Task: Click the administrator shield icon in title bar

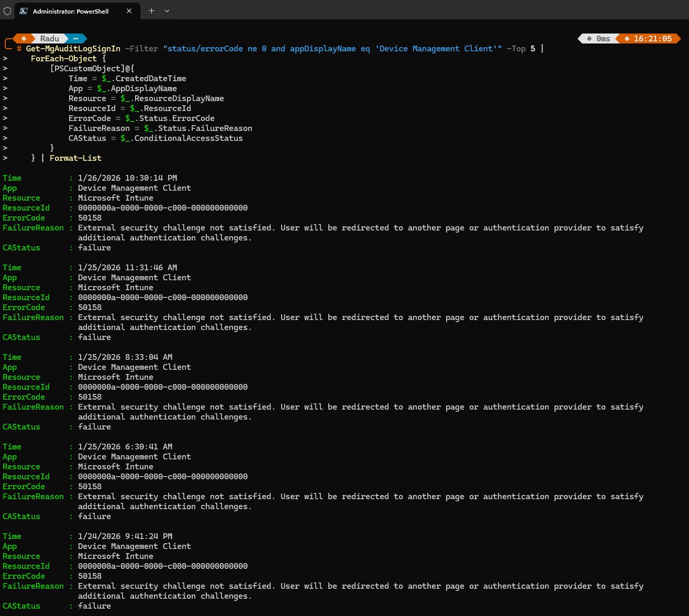Action: (x=7, y=11)
